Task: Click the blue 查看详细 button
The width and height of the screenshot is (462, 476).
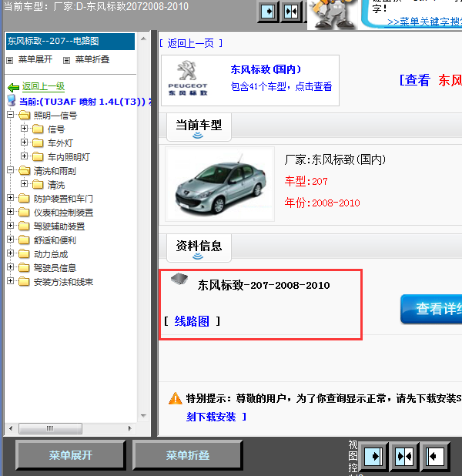Action: coord(431,309)
